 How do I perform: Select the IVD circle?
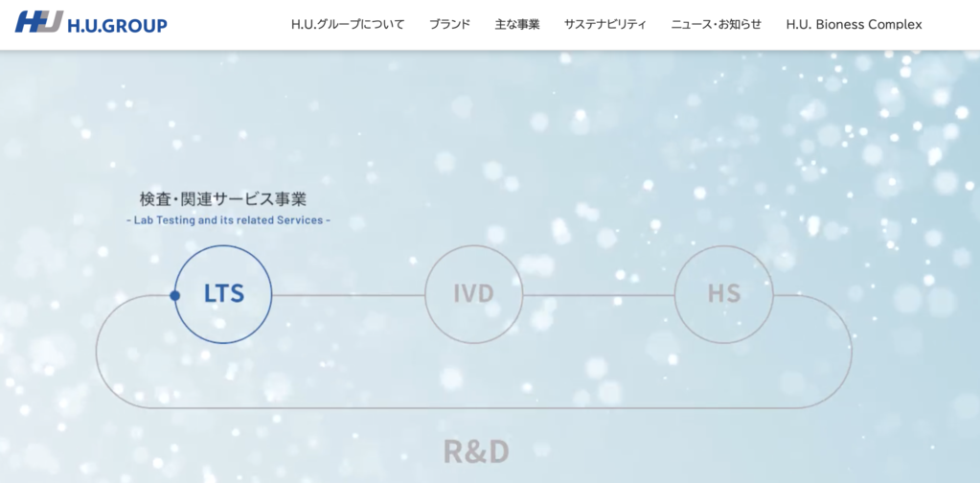[474, 293]
